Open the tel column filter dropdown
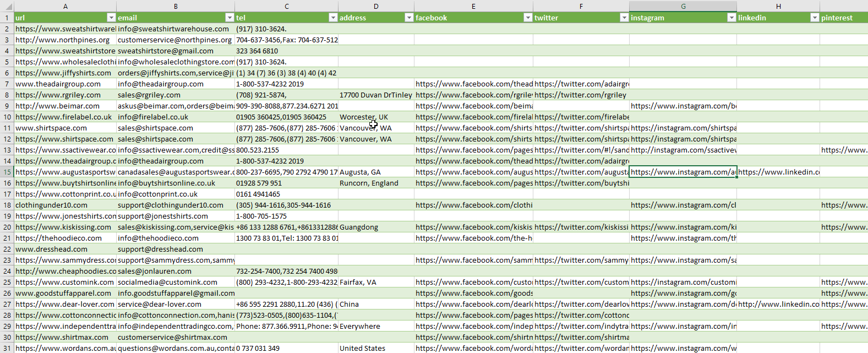This screenshot has width=868, height=353. 333,18
